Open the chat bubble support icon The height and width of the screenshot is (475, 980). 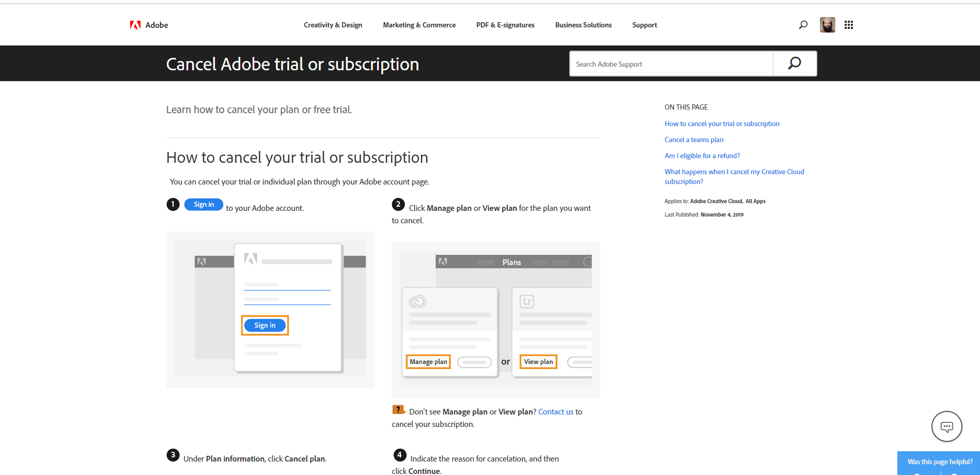click(x=946, y=426)
